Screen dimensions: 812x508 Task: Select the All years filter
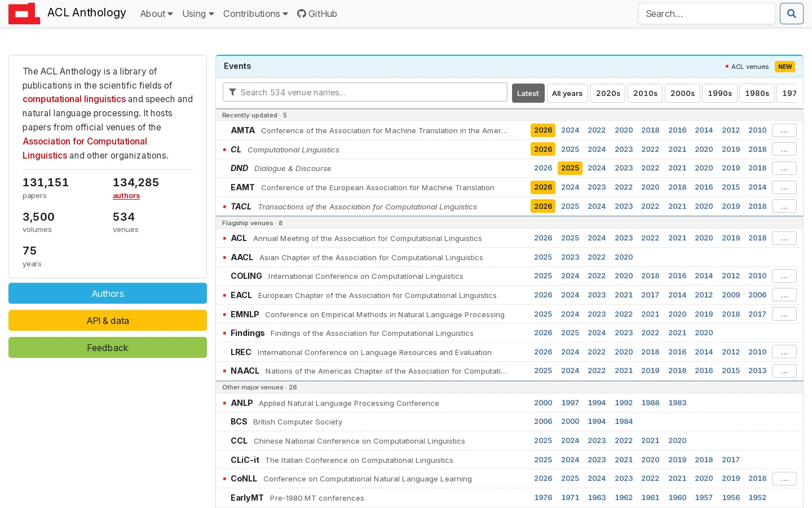tap(567, 93)
